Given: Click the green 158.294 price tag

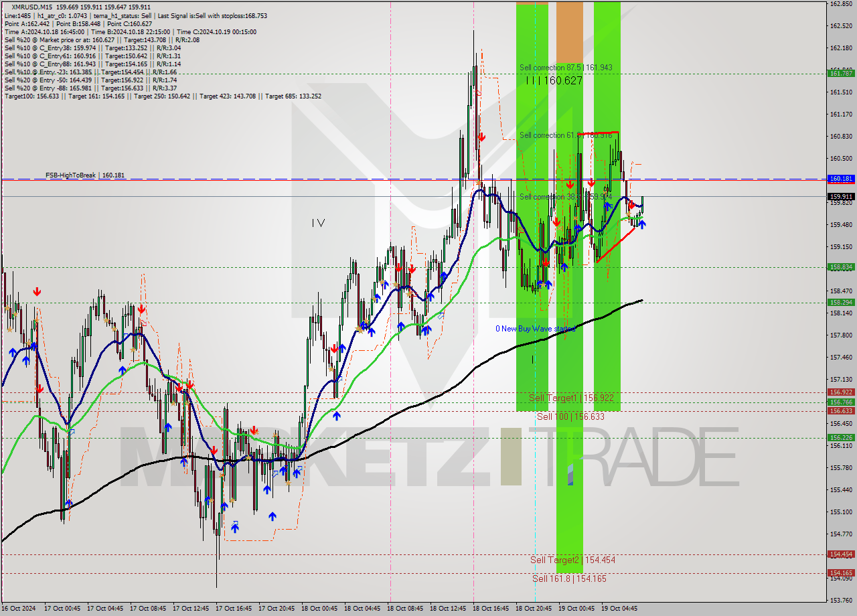Looking at the screenshot, I should (841, 302).
